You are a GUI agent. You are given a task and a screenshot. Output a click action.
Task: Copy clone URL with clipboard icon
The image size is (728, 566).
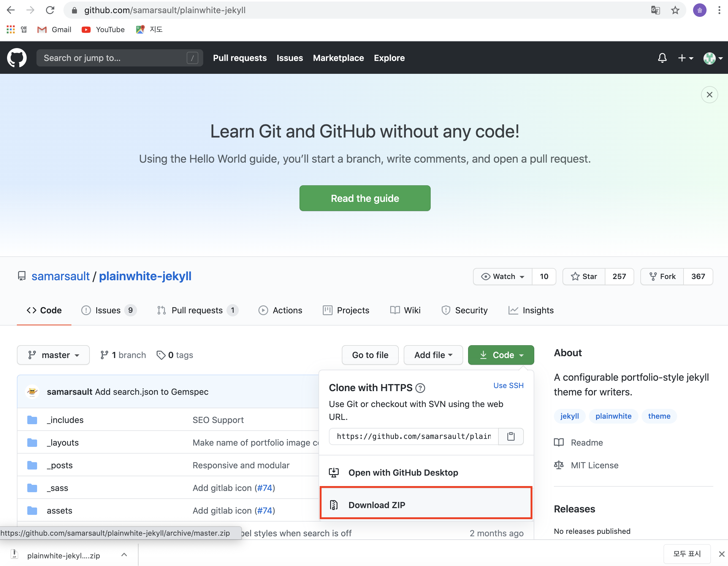point(511,436)
